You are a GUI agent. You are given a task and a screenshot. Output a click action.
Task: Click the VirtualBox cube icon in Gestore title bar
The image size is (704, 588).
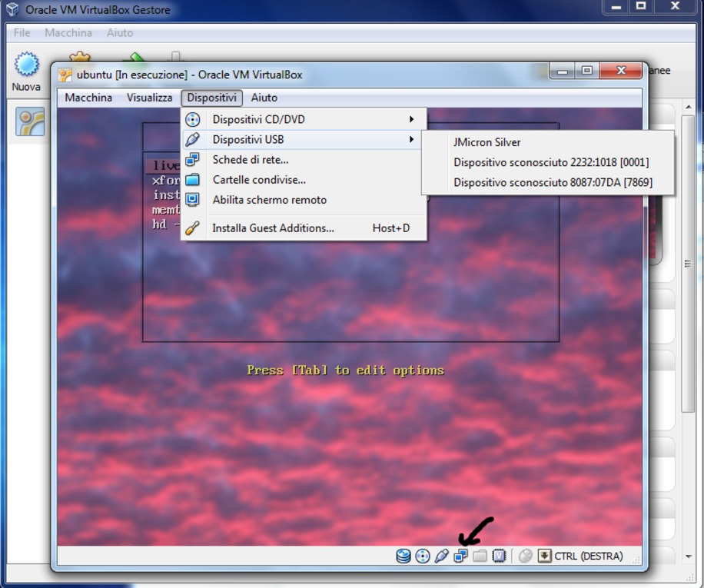point(12,9)
